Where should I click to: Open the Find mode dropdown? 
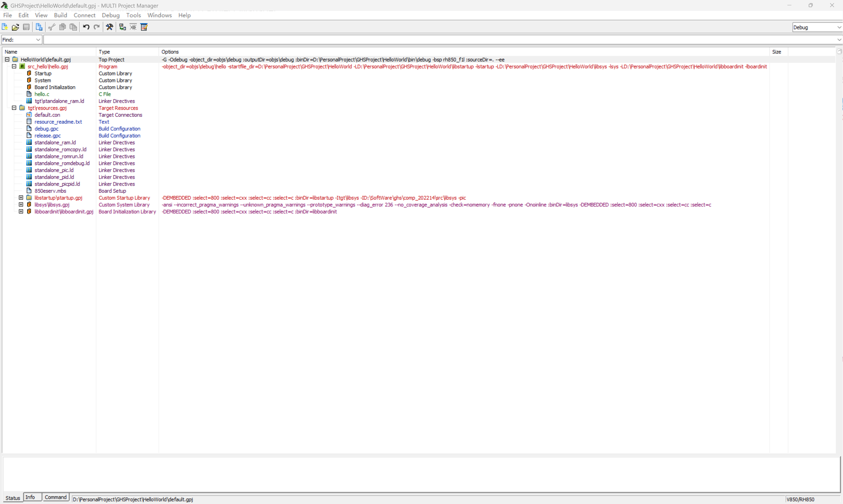click(38, 40)
